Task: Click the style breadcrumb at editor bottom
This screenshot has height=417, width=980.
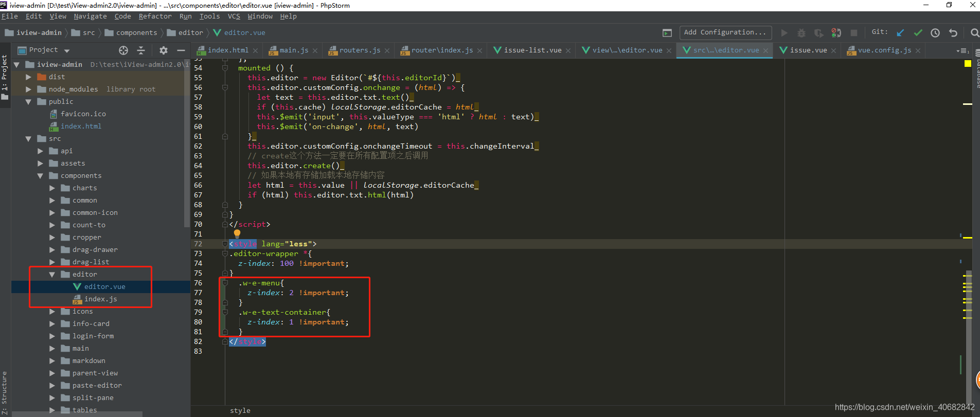Action: tap(240, 411)
